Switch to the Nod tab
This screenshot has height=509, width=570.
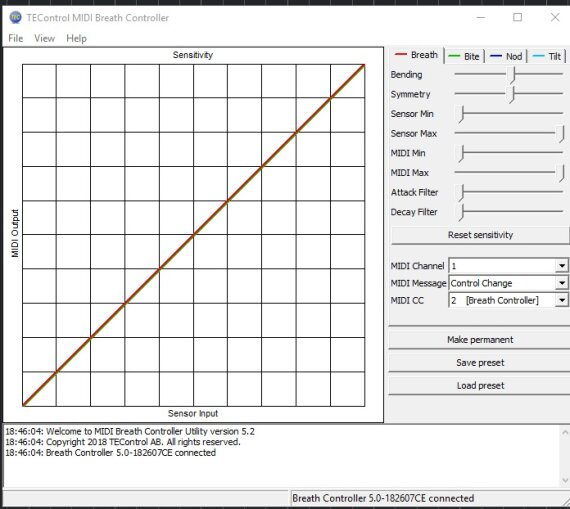[506, 56]
